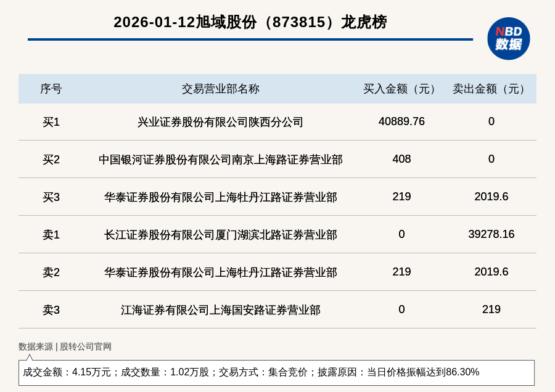Click 长江证券厦门湖滨北路证券营业部 name
This screenshot has height=392, width=555.
(220, 235)
